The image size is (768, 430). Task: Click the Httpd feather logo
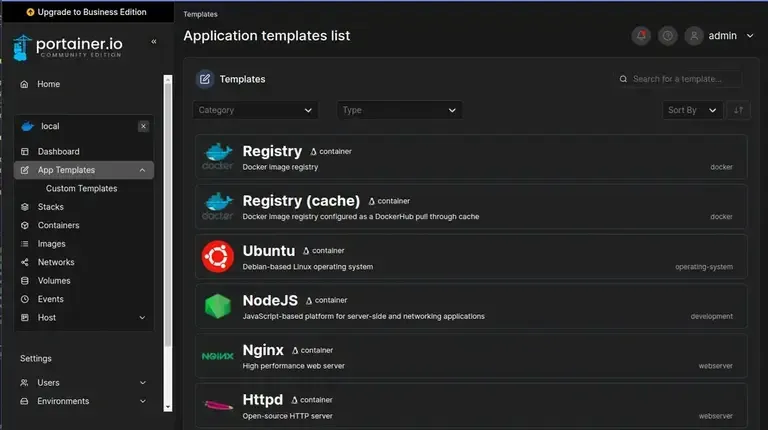pos(218,406)
